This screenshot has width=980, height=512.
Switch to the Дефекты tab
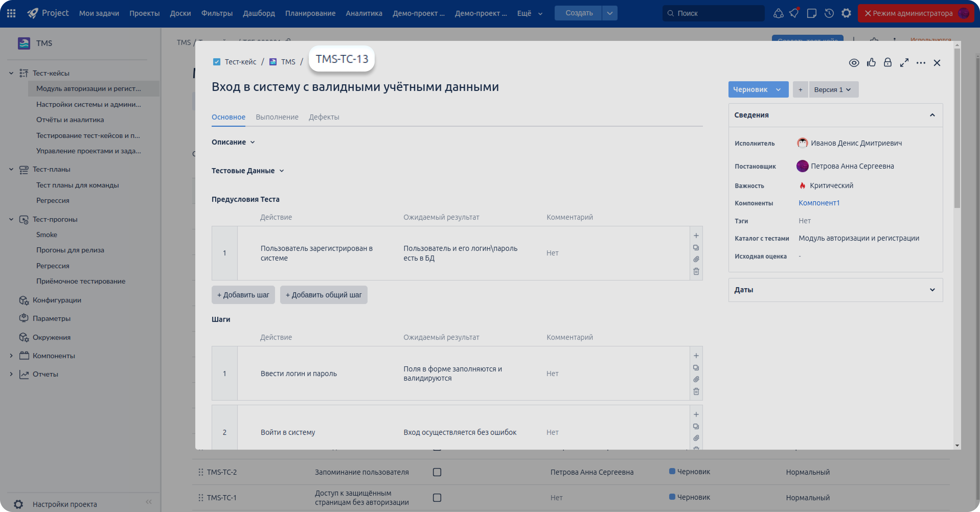click(x=324, y=117)
